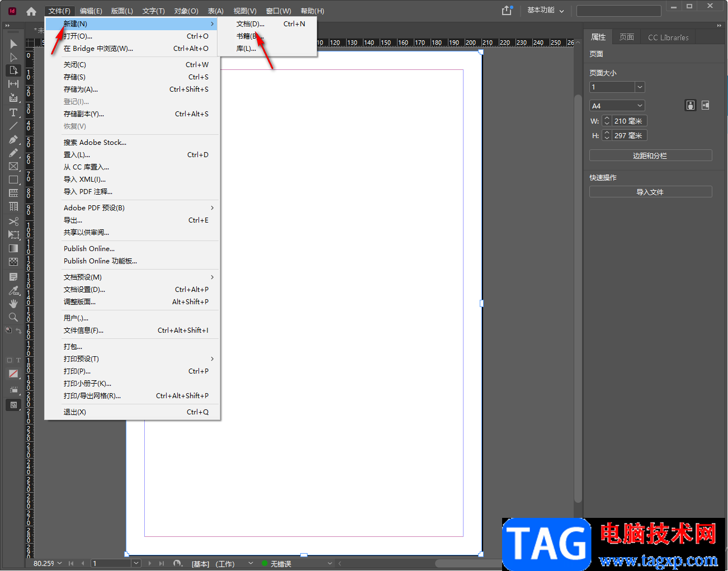
Task: Choose 库(L)... from the 新建 submenu
Action: (267, 48)
